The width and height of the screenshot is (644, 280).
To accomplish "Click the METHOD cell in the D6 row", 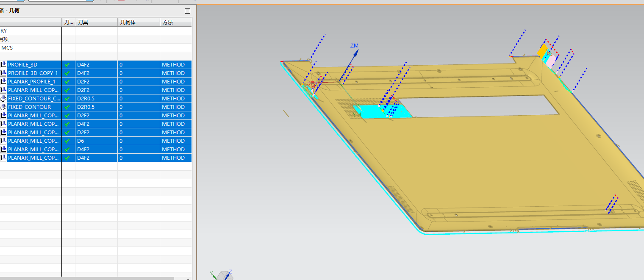I will tap(176, 141).
